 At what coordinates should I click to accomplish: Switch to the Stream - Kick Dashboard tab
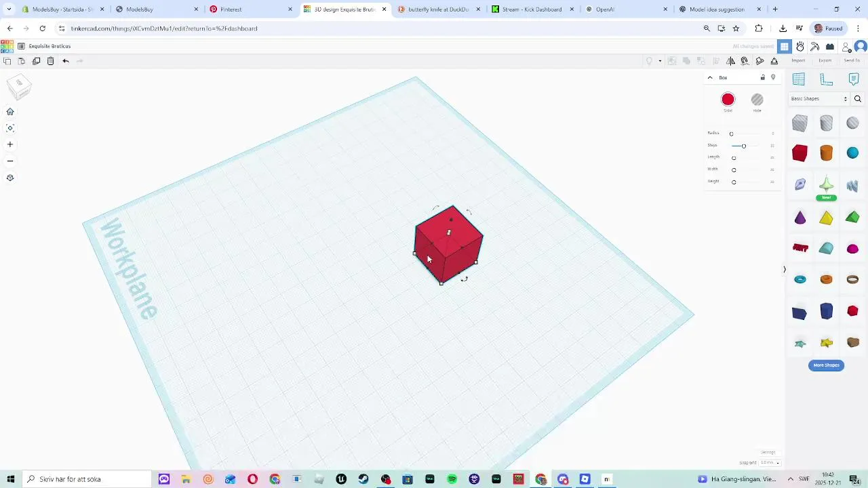coord(532,9)
